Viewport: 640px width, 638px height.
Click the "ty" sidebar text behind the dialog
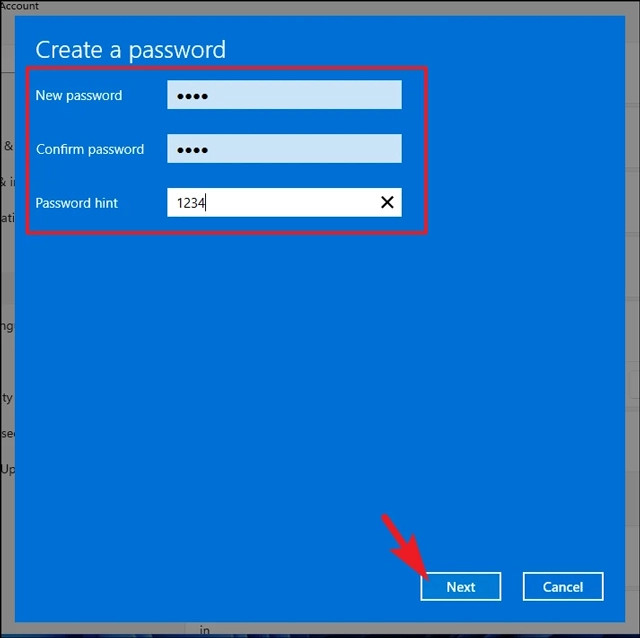click(7, 397)
